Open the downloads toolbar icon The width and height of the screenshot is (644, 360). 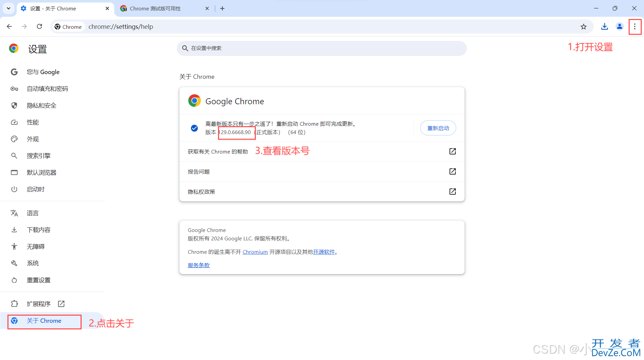pos(604,26)
